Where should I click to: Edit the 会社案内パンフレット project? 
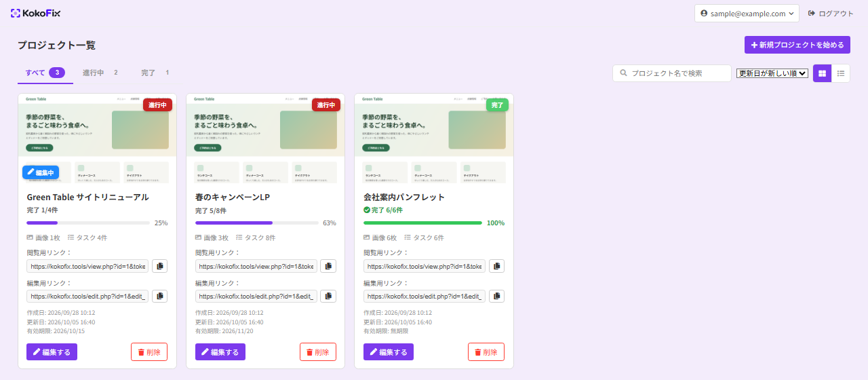pos(389,352)
